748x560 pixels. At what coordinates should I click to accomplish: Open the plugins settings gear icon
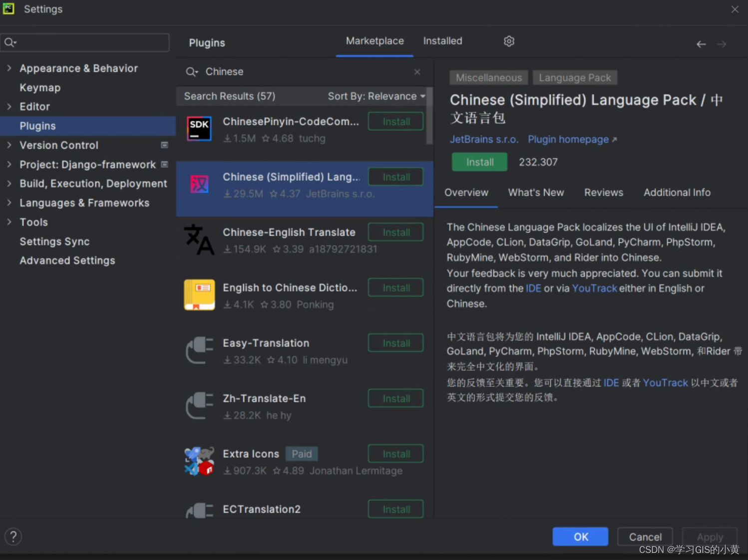tap(509, 41)
